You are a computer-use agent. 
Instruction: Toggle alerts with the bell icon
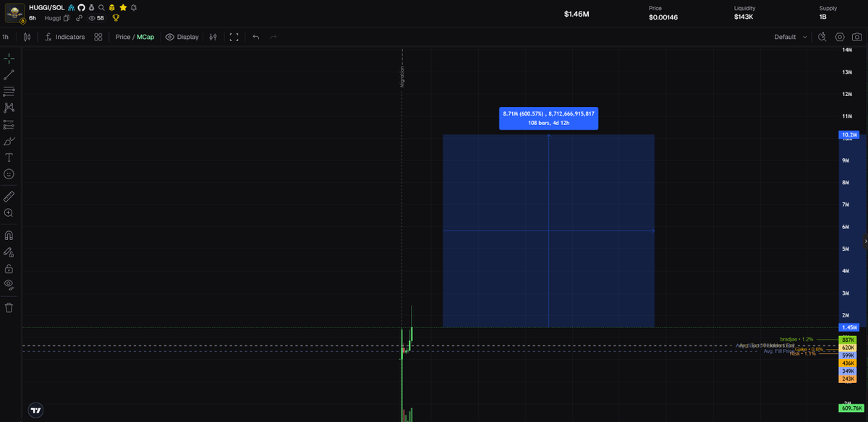(x=134, y=7)
